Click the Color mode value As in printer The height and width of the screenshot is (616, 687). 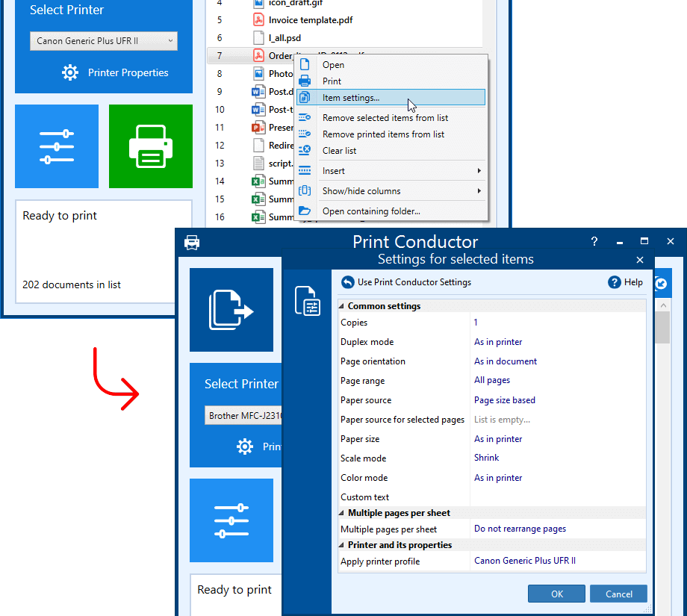tap(498, 478)
